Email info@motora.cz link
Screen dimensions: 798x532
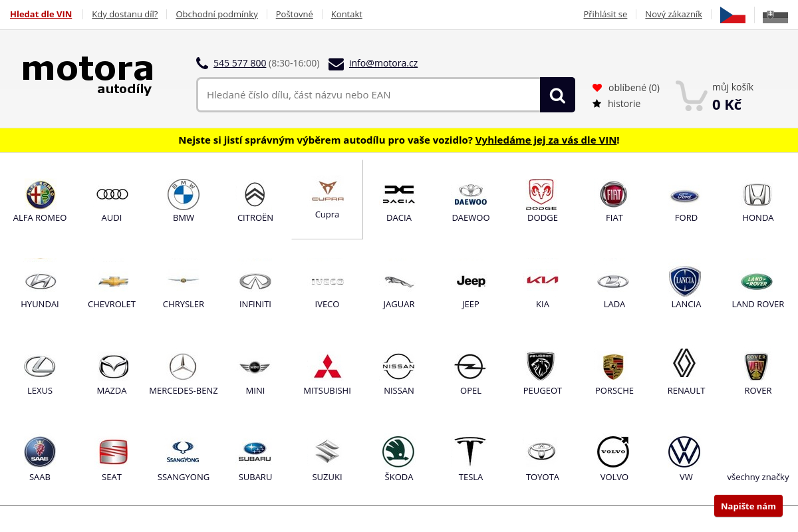pos(383,63)
